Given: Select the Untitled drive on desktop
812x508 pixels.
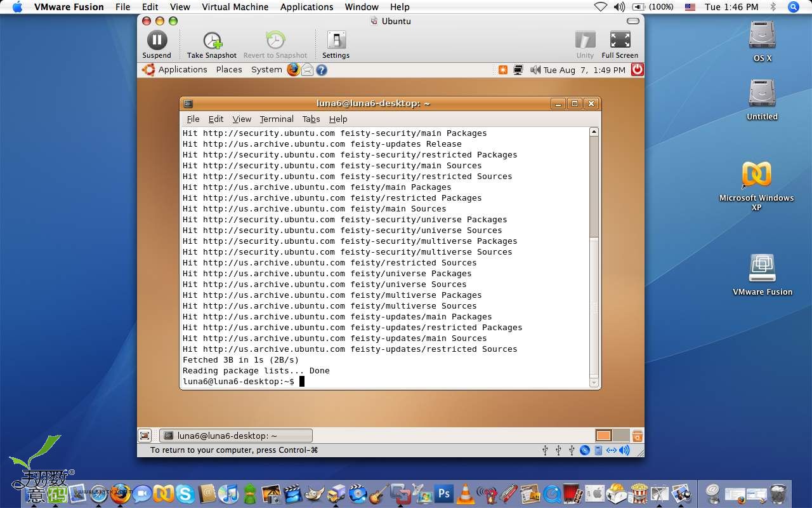Looking at the screenshot, I should [762, 100].
